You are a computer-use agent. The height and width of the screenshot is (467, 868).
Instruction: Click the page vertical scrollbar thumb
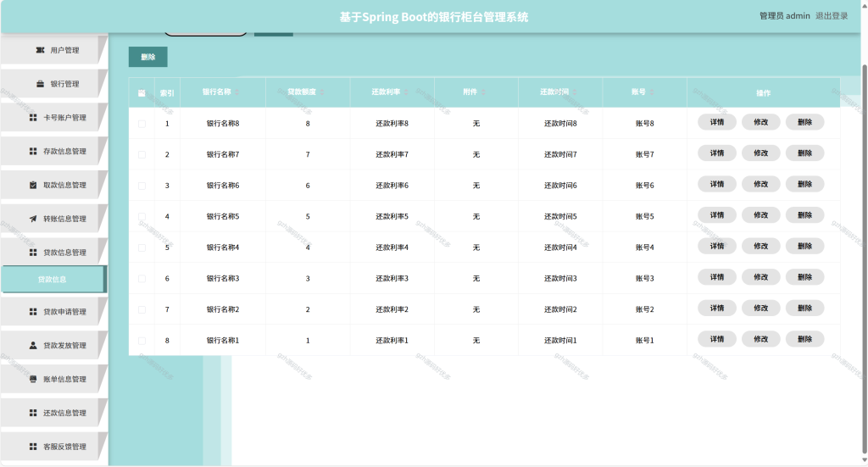click(x=865, y=259)
